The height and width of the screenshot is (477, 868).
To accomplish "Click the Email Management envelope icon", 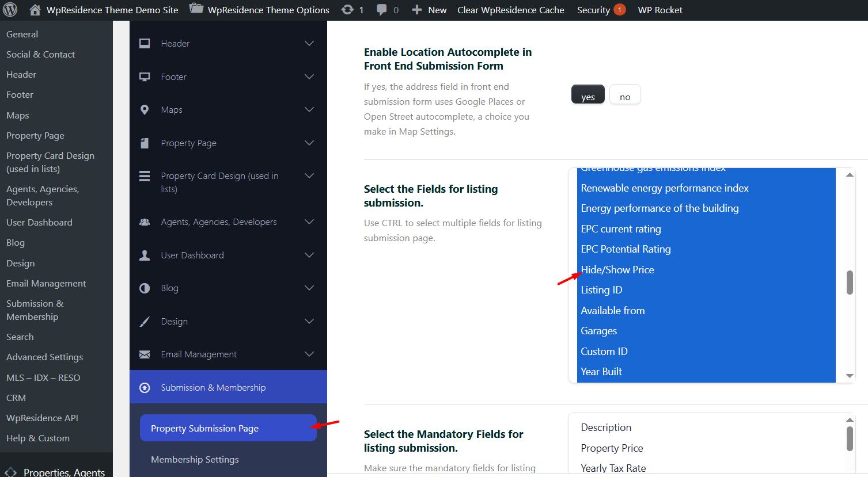I will point(145,354).
